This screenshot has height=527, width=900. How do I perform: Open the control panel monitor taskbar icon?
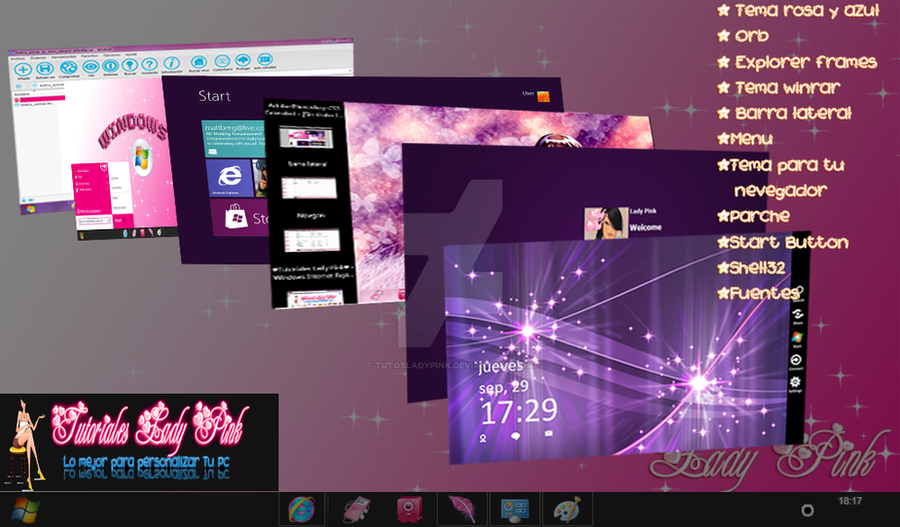click(514, 509)
